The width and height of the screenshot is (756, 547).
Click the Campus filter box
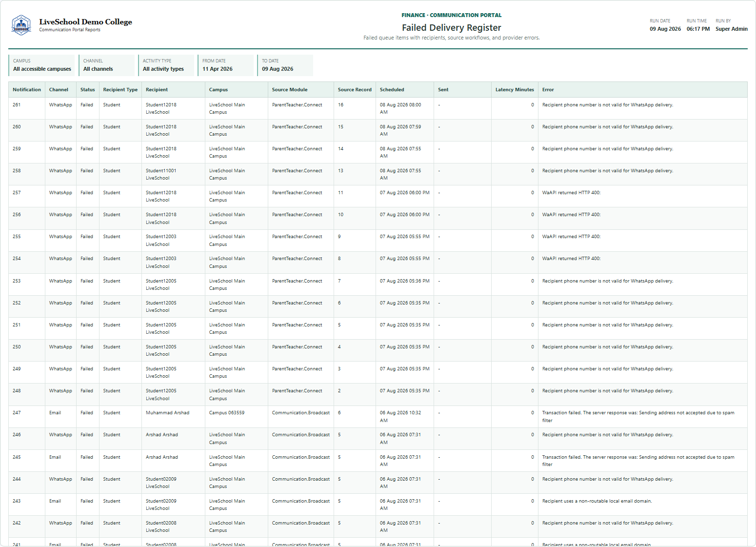(x=42, y=65)
